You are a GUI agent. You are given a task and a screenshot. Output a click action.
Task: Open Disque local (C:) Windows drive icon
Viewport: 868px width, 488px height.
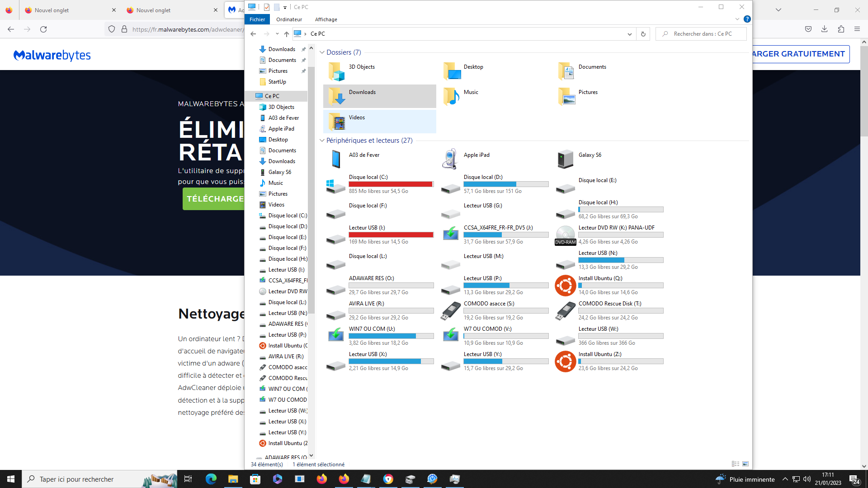point(336,186)
